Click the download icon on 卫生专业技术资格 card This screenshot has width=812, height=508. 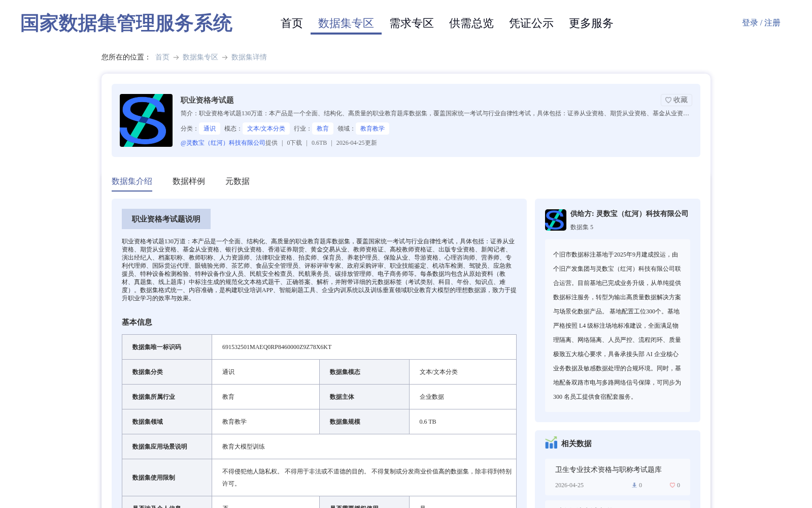click(x=634, y=485)
